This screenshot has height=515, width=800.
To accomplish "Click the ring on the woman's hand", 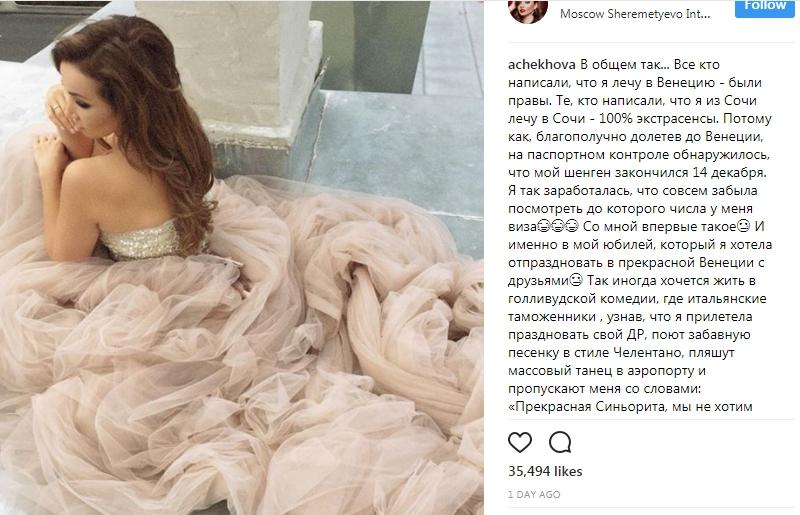I will [56, 108].
